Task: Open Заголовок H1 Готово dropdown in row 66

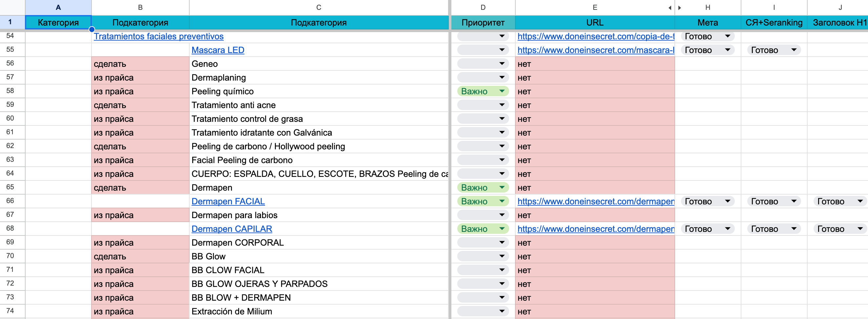Action: (859, 201)
